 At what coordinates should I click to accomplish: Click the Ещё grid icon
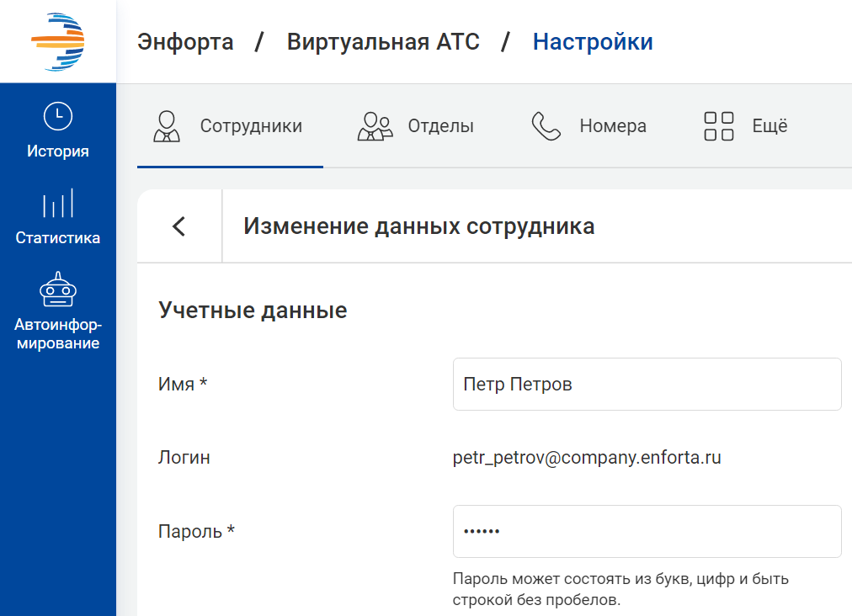click(718, 126)
